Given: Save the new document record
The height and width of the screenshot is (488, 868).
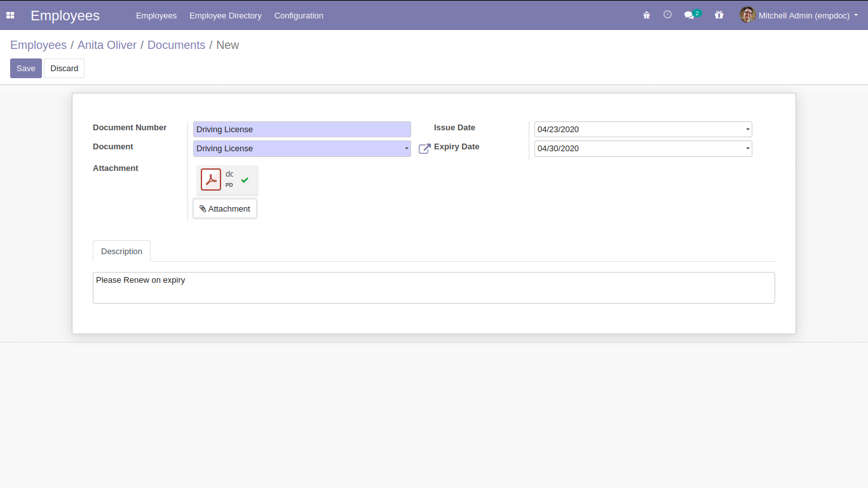Looking at the screenshot, I should 26,69.
